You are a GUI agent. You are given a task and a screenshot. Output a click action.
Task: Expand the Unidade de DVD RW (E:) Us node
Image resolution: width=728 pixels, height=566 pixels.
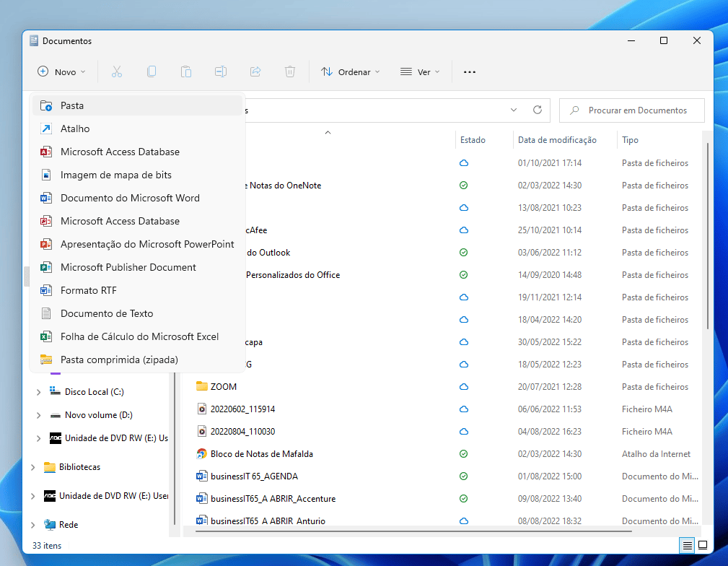(38, 438)
